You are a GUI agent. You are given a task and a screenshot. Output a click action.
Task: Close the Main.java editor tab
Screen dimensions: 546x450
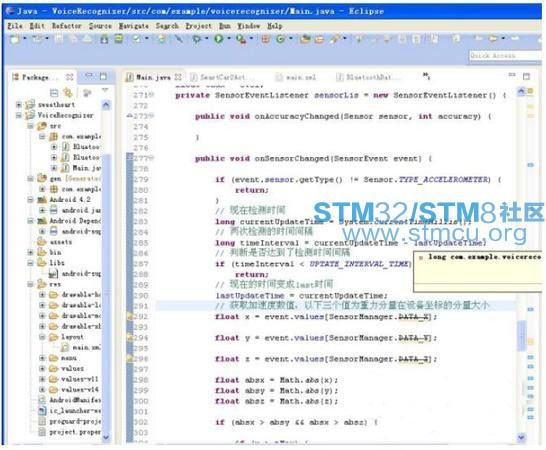click(x=178, y=77)
